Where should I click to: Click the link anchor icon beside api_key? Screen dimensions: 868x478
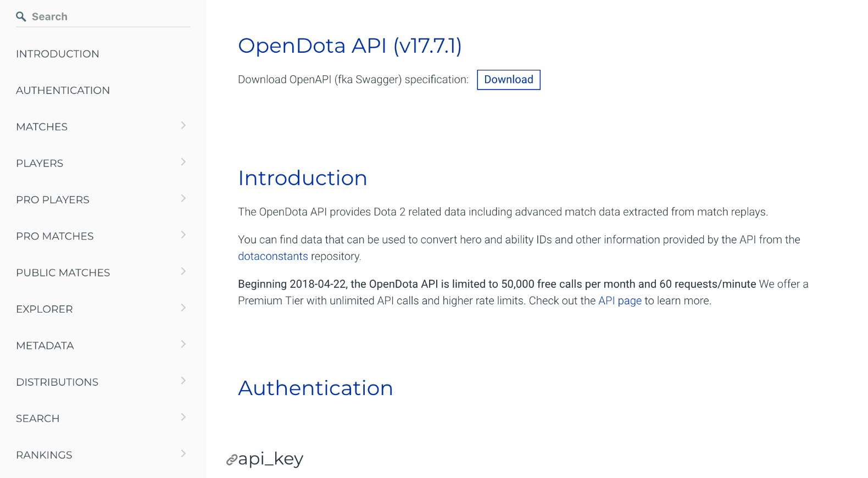[232, 460]
